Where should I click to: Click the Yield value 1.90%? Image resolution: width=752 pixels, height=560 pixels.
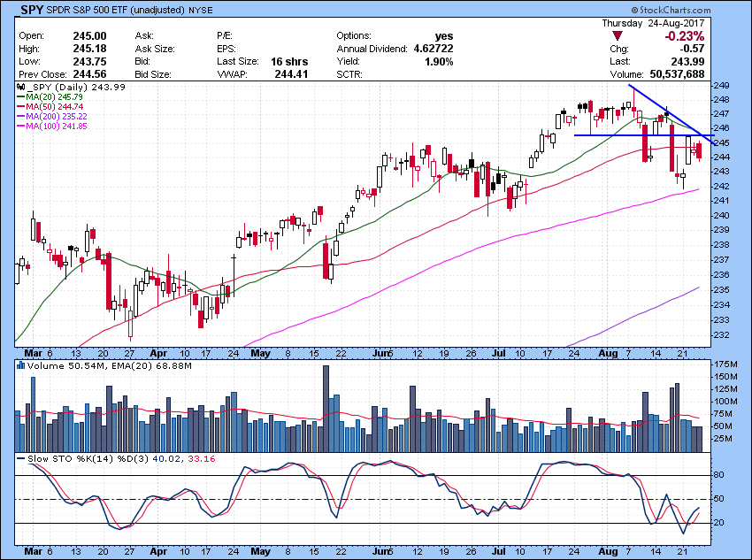click(439, 61)
